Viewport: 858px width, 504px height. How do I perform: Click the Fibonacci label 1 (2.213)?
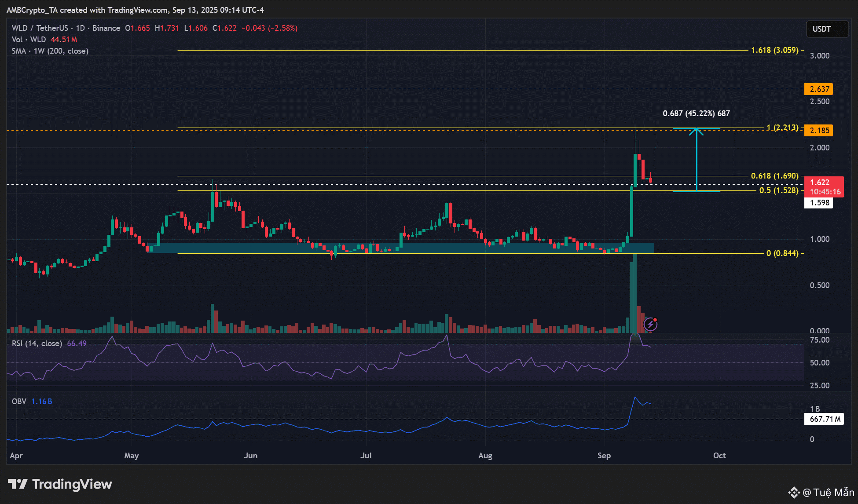(x=782, y=128)
